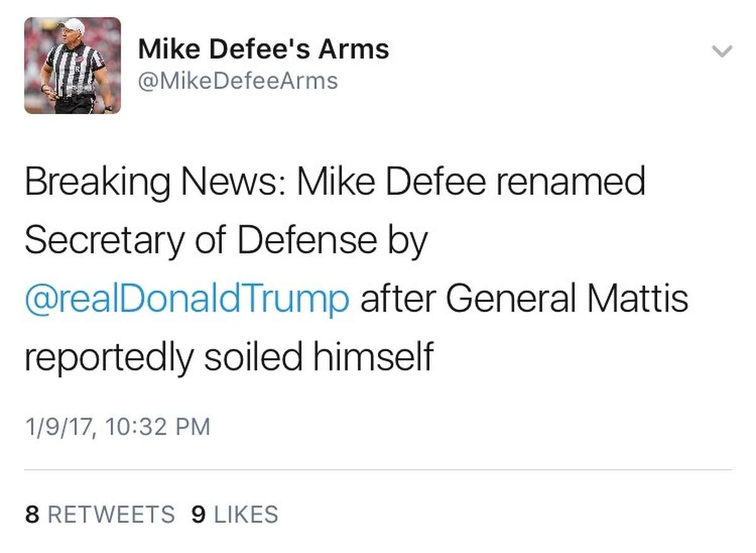View the 9 likes count number
The height and width of the screenshot is (553, 756).
click(x=199, y=515)
